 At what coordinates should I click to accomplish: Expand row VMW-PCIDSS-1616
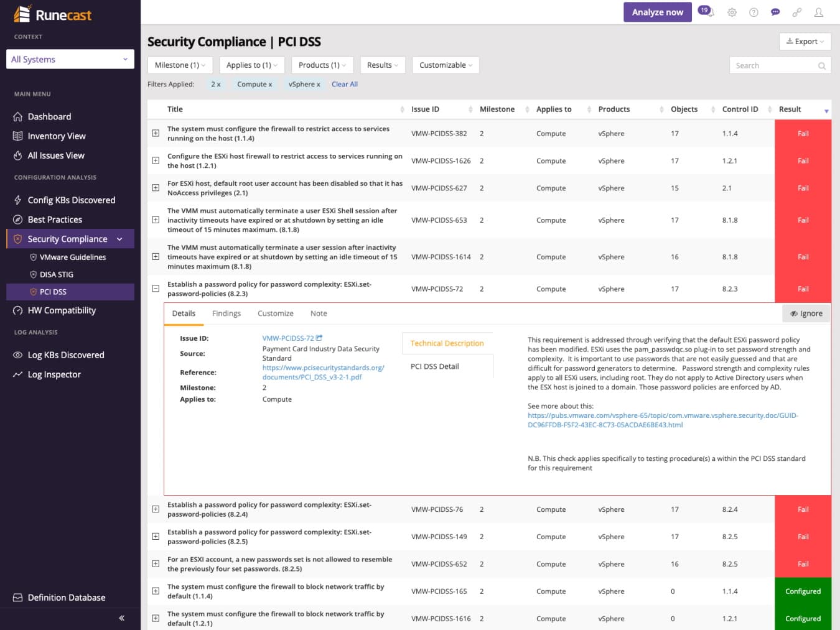pos(156,618)
